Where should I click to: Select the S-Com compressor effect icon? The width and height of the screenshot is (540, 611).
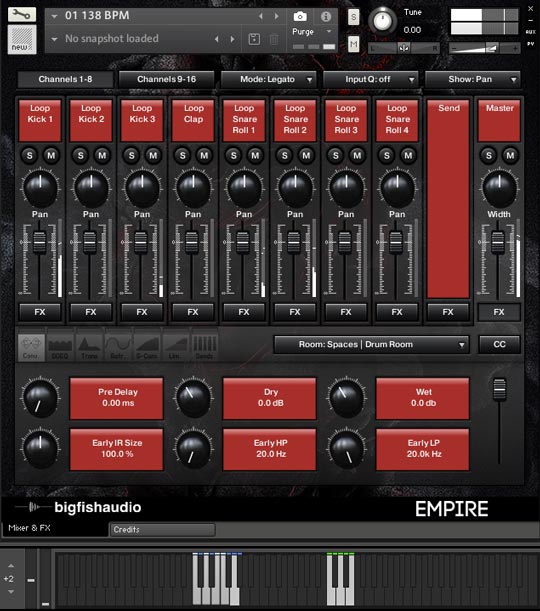[x=147, y=347]
